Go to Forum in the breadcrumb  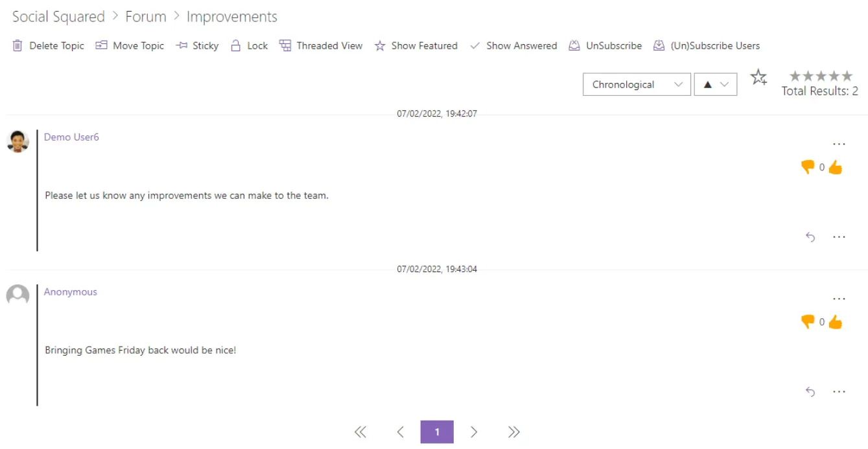coord(145,17)
